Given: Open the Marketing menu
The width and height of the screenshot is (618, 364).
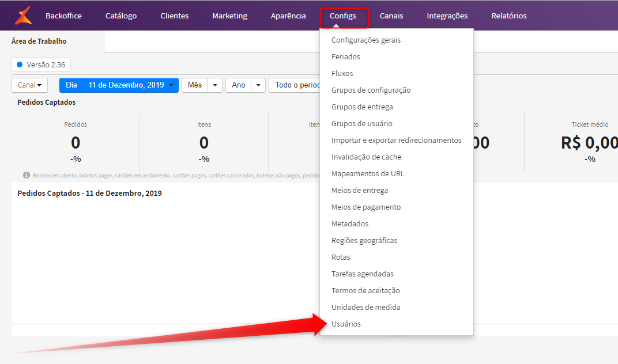Looking at the screenshot, I should click(x=230, y=16).
